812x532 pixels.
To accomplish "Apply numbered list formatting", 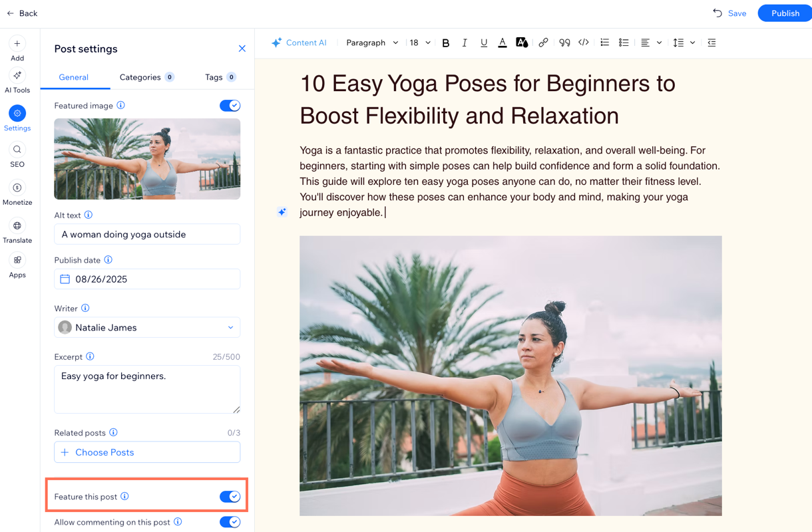I will [x=604, y=43].
